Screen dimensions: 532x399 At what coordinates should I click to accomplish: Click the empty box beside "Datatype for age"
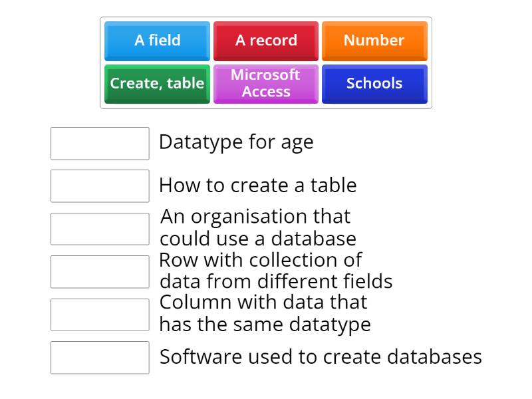[100, 144]
